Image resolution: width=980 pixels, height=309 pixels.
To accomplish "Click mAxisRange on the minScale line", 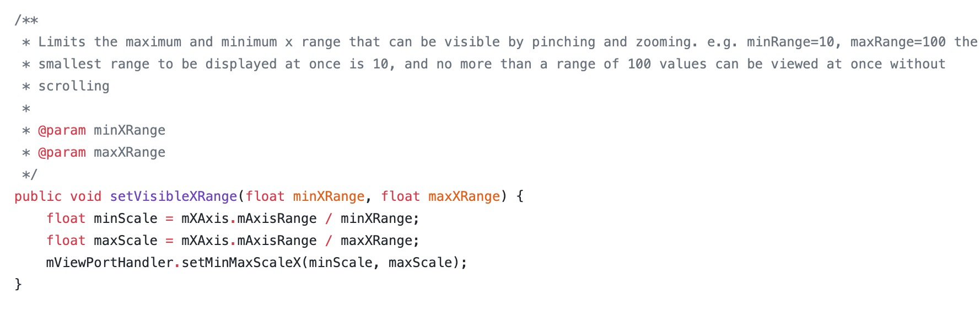I will point(277,219).
